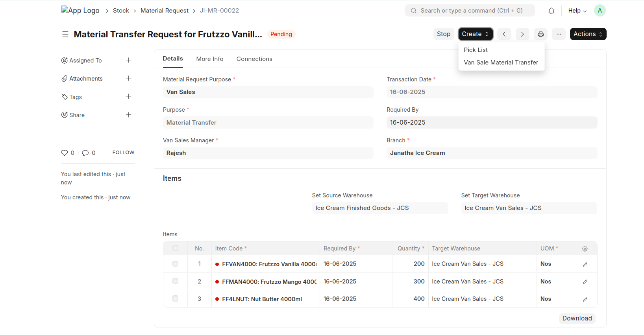Open the three-dots more options menu
This screenshot has height=335, width=644.
[x=559, y=34]
